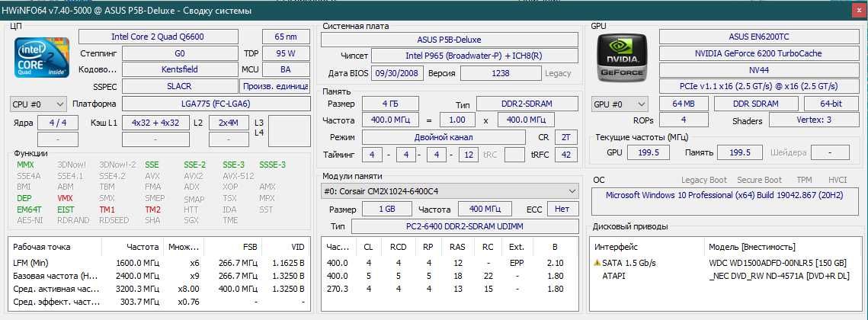Click the L1 cache value 4x32 + 4x32
This screenshot has height=320, width=868.
point(155,123)
